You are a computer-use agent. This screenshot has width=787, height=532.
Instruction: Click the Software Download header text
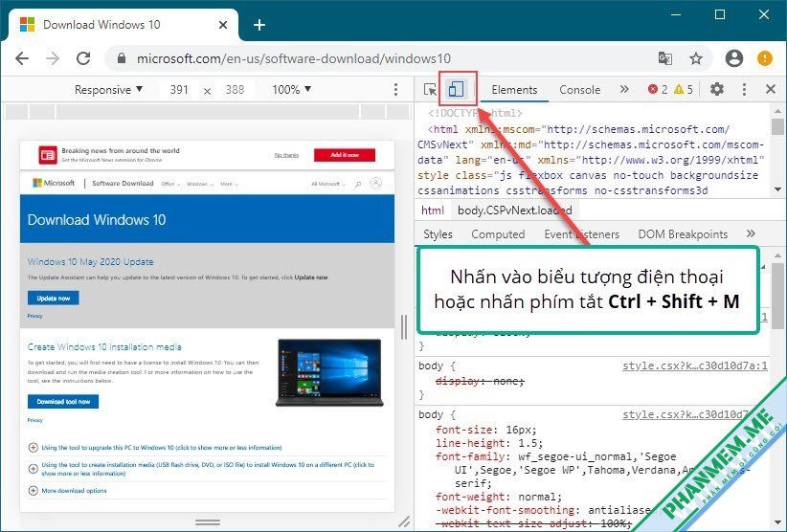click(x=123, y=184)
